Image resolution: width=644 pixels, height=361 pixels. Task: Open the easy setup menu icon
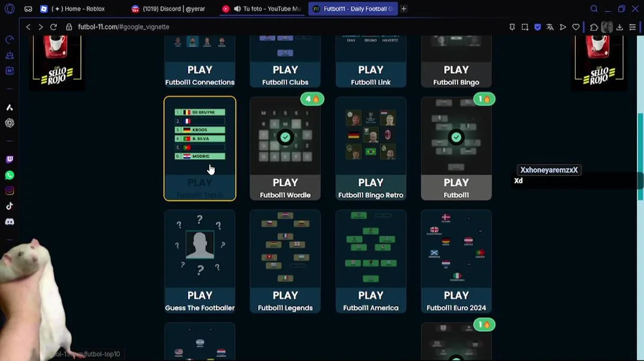click(x=632, y=27)
